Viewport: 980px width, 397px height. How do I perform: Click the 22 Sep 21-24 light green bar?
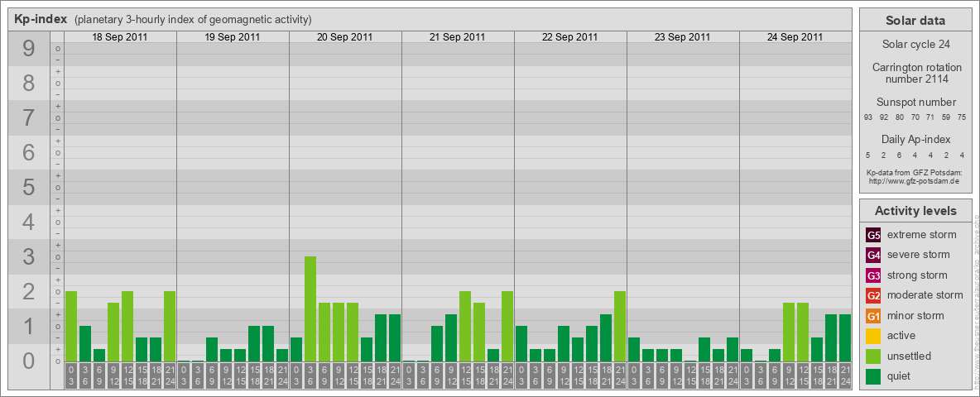[619, 327]
